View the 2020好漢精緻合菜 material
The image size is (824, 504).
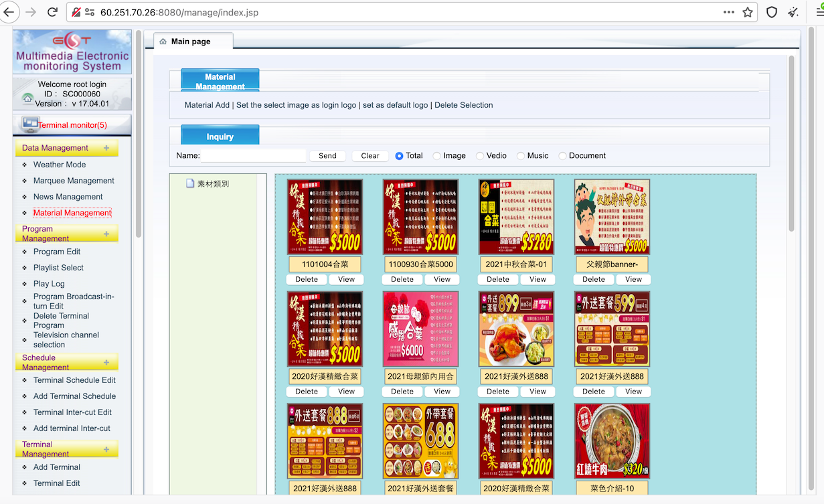click(346, 392)
